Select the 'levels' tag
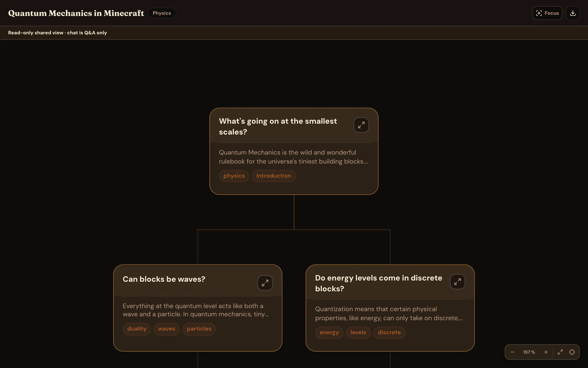Screen dimensions: 588x368 tap(358, 333)
